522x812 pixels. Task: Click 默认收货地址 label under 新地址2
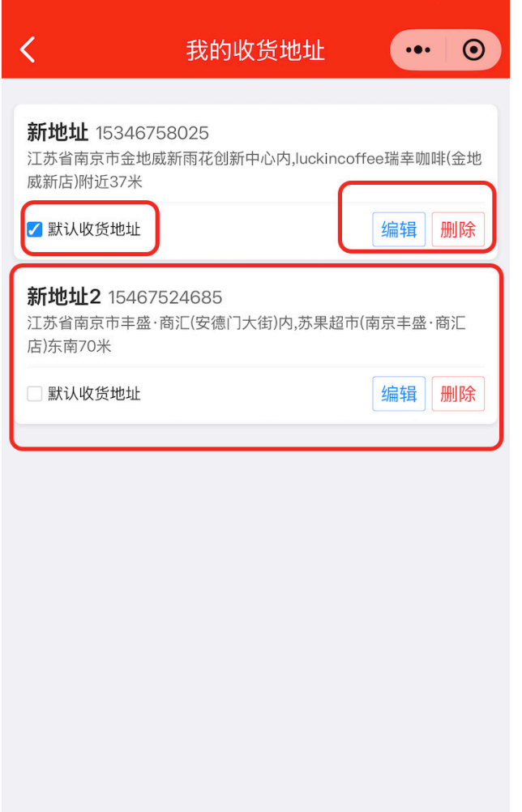(x=94, y=394)
